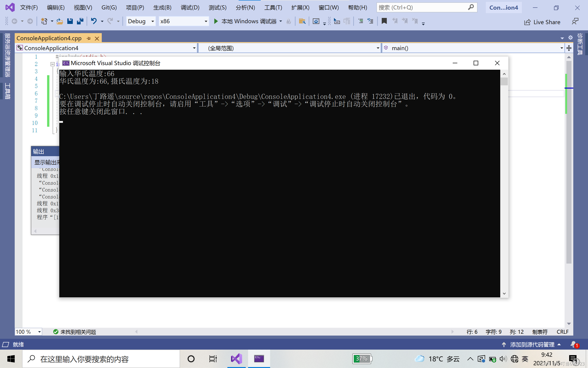The height and width of the screenshot is (368, 588).
Task: Open the debugger target dropdown arrow
Action: 281,21
